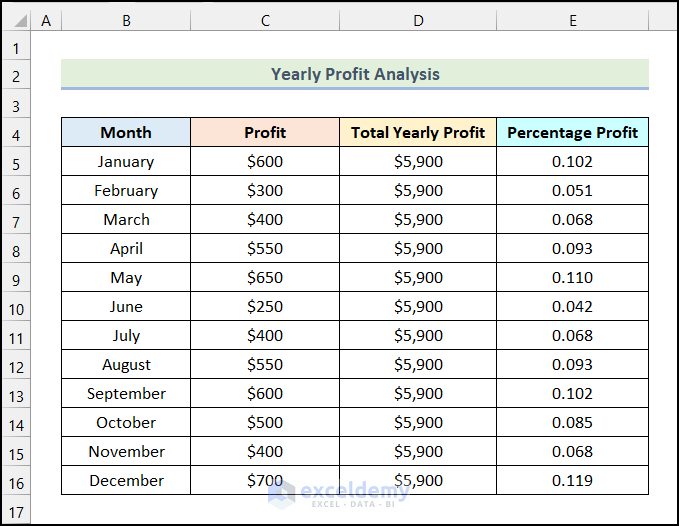The image size is (679, 526).
Task: Click the Yearly Profit Analysis title cell
Action: pyautogui.click(x=355, y=74)
